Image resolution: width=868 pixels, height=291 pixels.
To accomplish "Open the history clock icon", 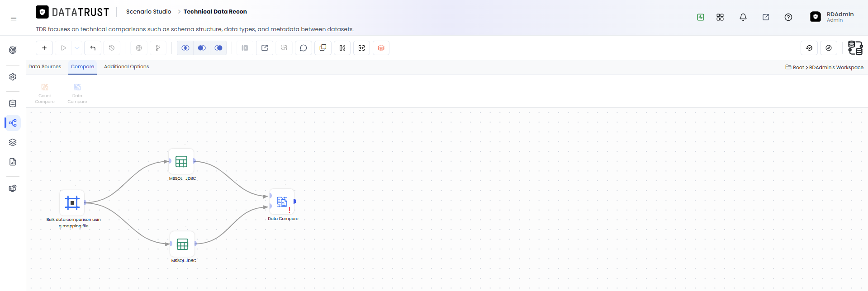I will click(x=112, y=48).
